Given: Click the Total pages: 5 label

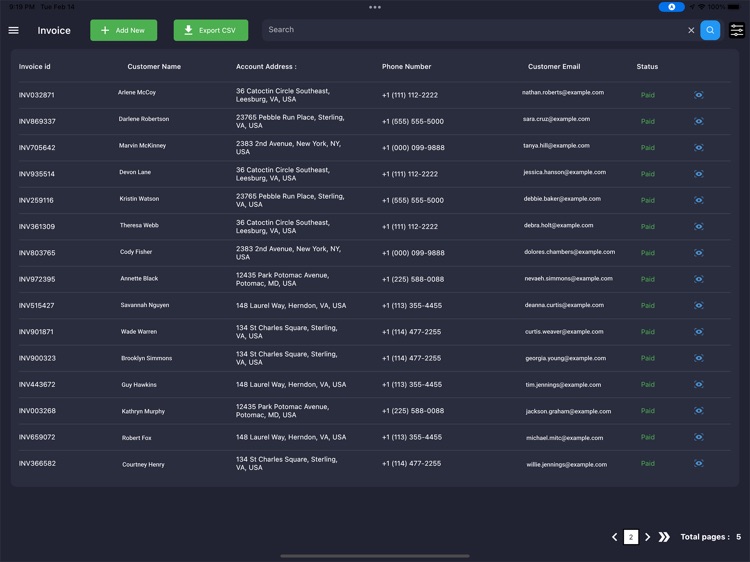Looking at the screenshot, I should tap(711, 537).
